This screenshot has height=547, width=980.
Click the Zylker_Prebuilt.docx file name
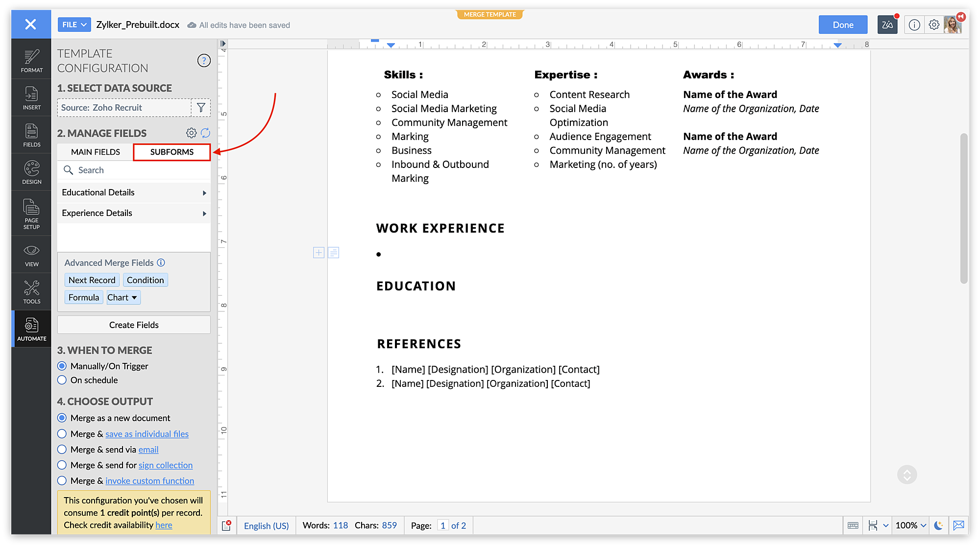click(x=138, y=24)
